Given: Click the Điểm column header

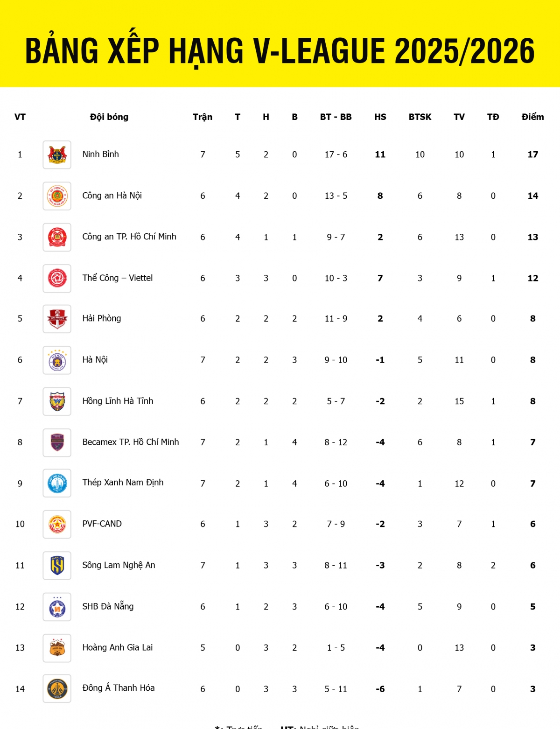Looking at the screenshot, I should tap(532, 117).
